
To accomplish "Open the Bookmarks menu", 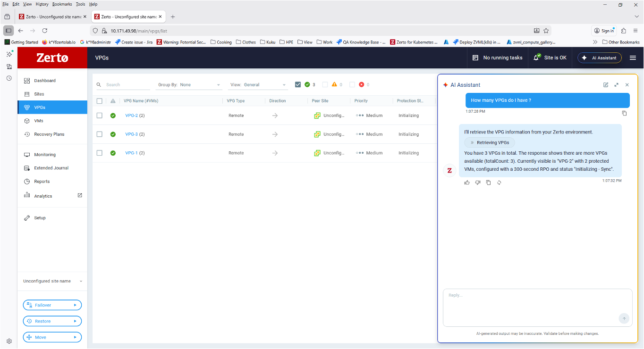I will (62, 4).
